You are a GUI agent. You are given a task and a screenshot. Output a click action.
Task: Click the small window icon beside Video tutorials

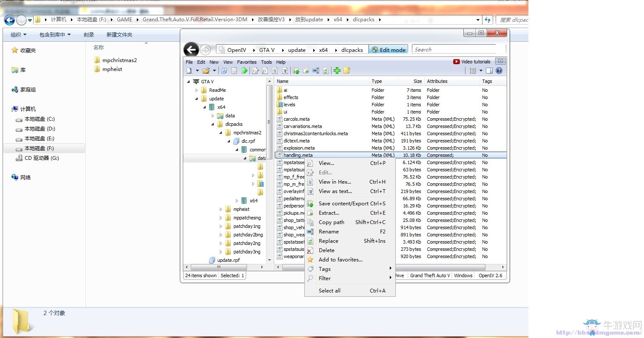(500, 61)
